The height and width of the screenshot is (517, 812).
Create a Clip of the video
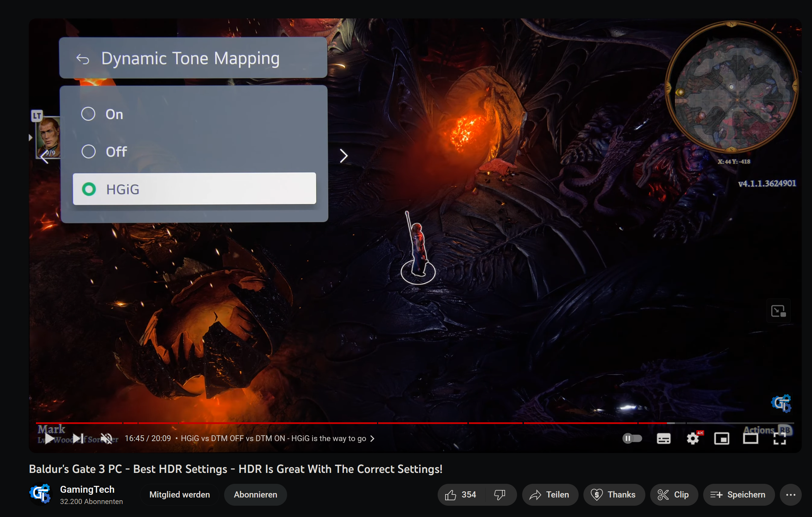[674, 494]
